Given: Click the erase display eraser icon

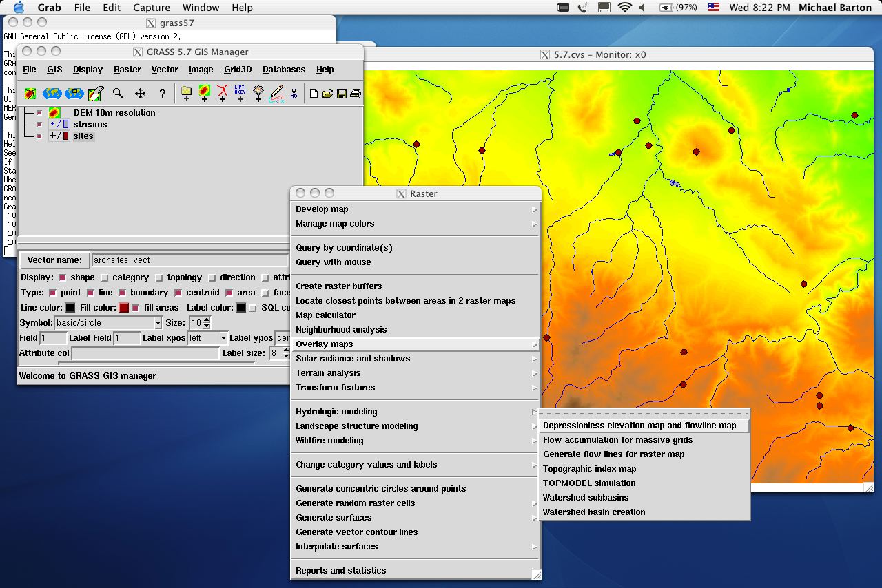Looking at the screenshot, I should [96, 93].
